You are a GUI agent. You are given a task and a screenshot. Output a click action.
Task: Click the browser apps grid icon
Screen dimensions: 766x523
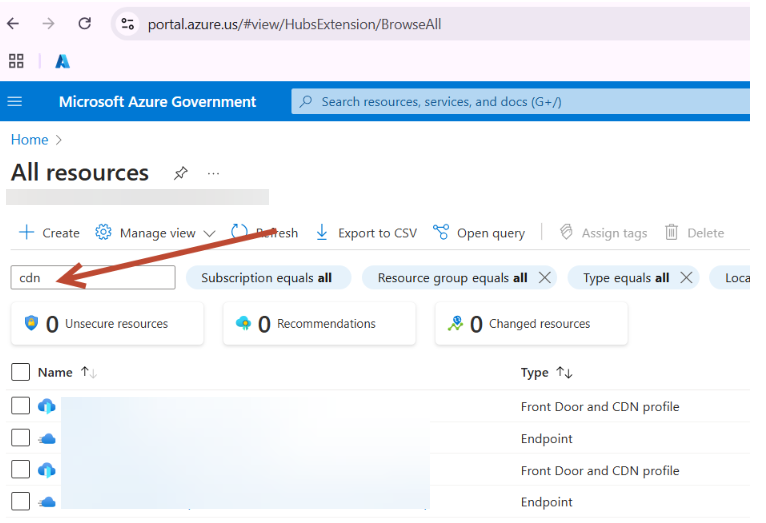(x=16, y=61)
